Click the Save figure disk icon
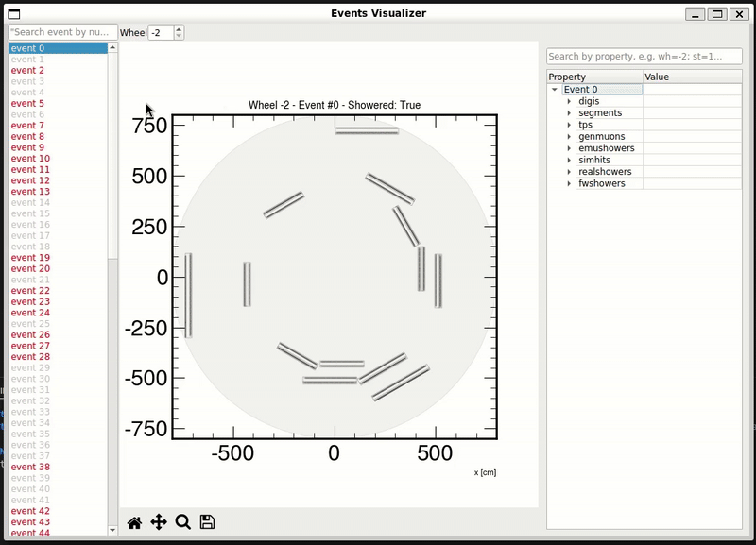 (x=208, y=522)
